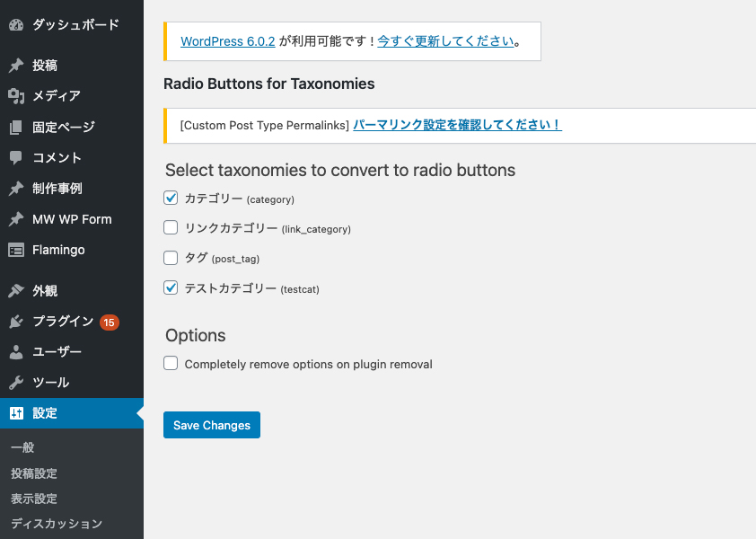Open the メディア media icon
The width and height of the screenshot is (756, 539).
click(16, 96)
